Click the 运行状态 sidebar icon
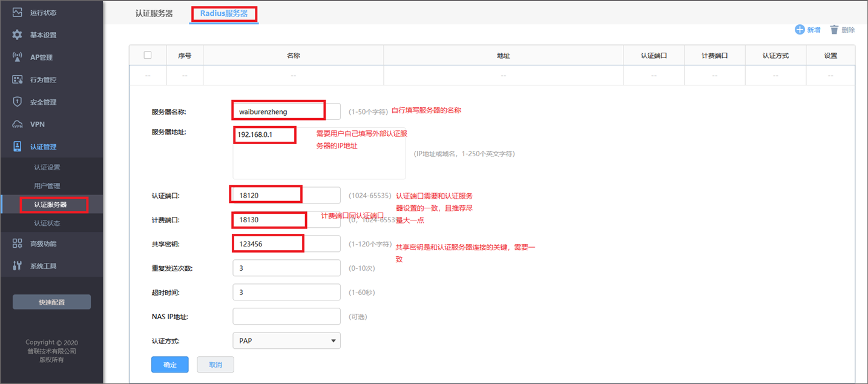Viewport: 868px width, 384px height. coord(18,12)
